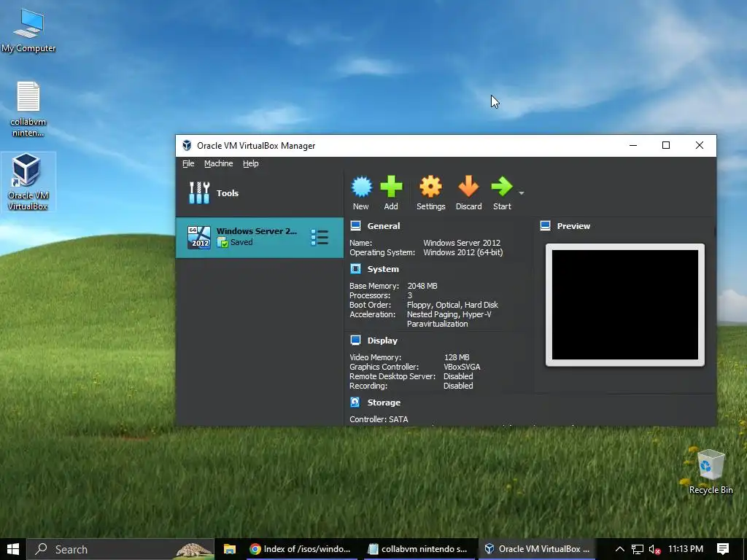Image resolution: width=747 pixels, height=560 pixels.
Task: Click 'Floppy, Optical, Hard Disk' boot order
Action: click(452, 305)
